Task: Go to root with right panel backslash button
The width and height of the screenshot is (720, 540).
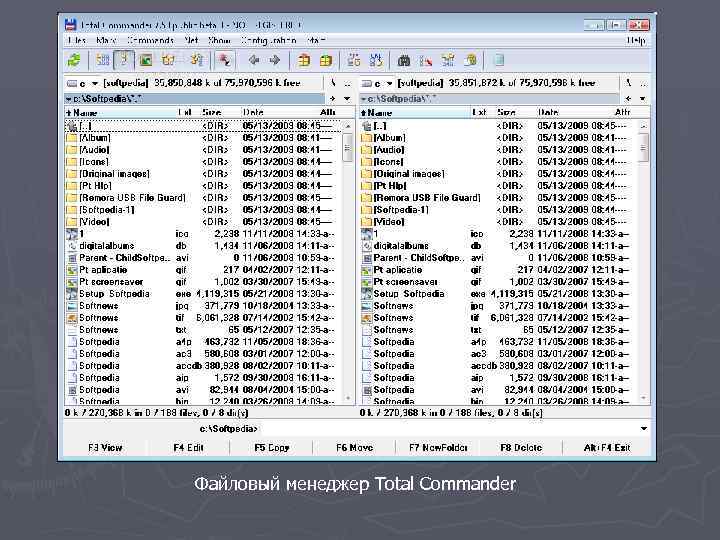Action: 629,83
